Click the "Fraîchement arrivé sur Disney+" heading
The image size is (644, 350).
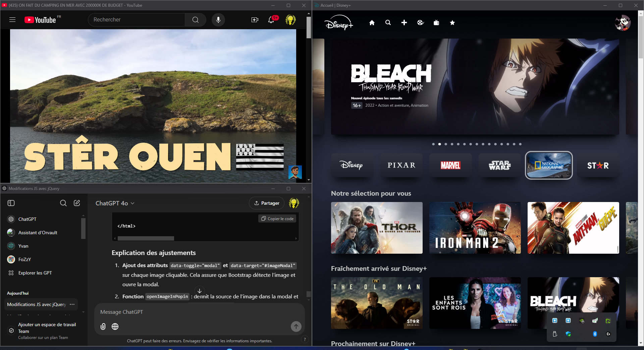coord(379,268)
